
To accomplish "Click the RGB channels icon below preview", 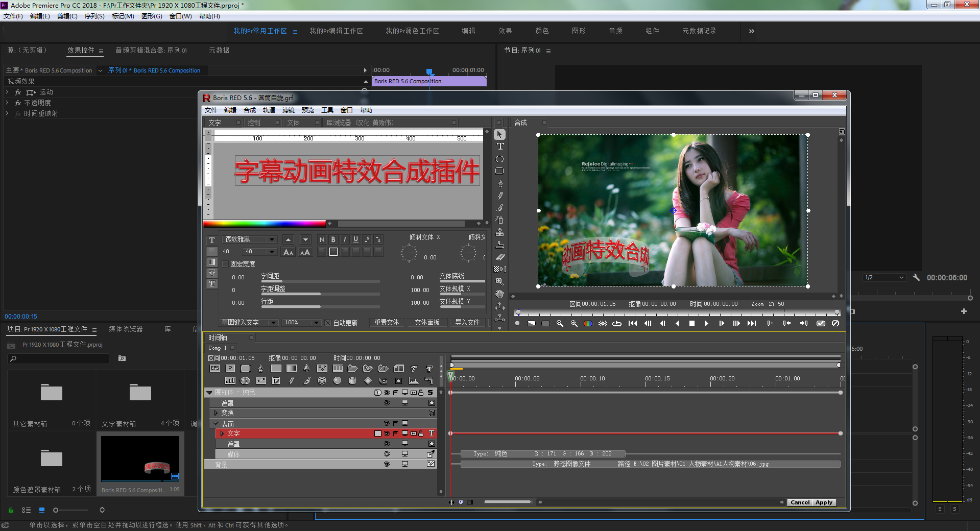I will [x=588, y=323].
